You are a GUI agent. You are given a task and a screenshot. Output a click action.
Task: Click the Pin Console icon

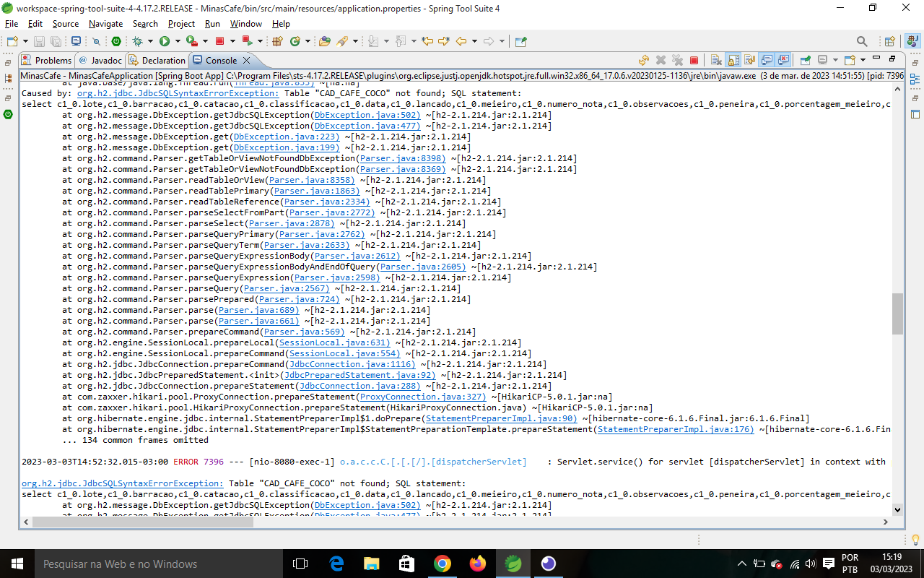pos(806,61)
